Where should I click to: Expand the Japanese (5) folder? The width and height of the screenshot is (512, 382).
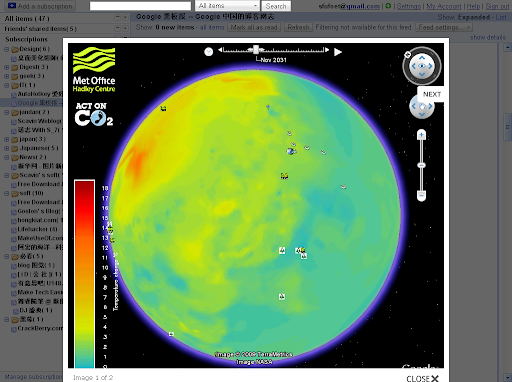[6, 148]
